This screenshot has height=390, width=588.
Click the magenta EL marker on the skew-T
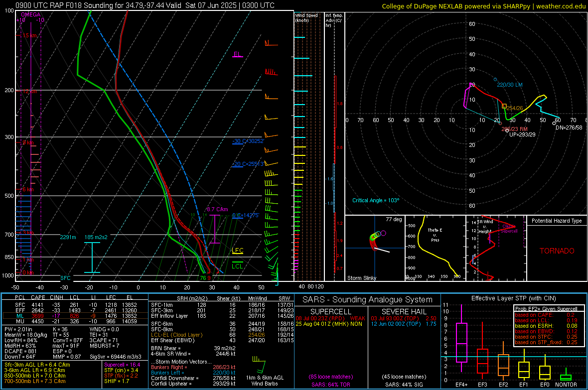coord(237,54)
